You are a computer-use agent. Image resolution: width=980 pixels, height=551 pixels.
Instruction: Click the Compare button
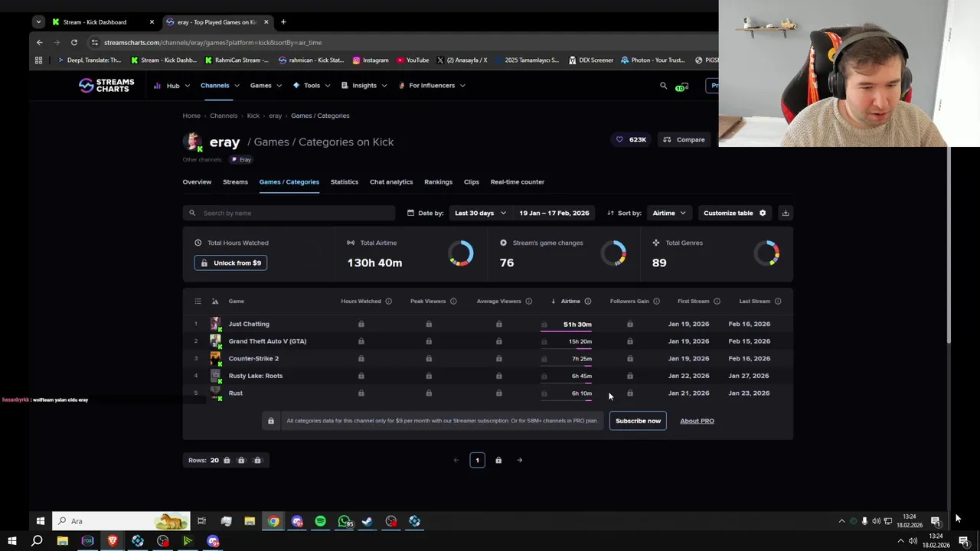[684, 139]
